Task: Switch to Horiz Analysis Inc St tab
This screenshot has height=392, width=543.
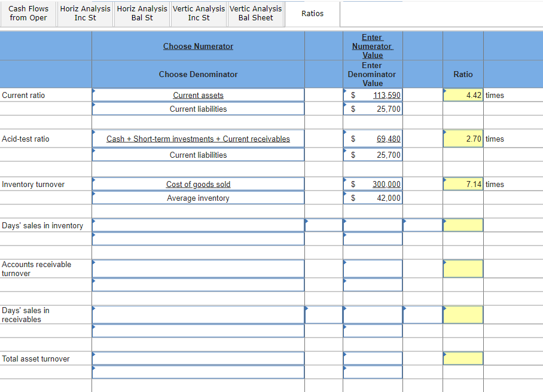Action: pos(85,14)
